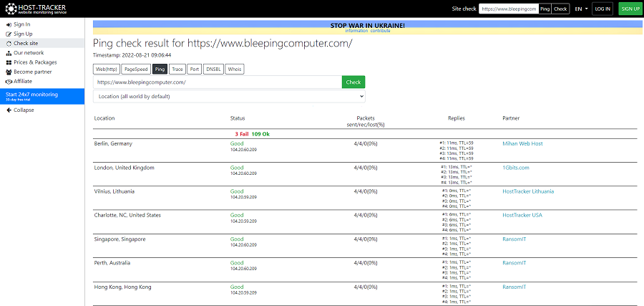Click the Check site spinner icon

point(9,44)
